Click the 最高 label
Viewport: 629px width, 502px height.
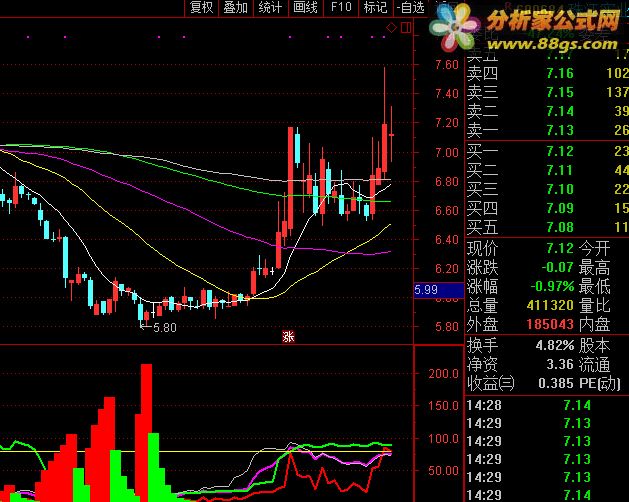595,268
